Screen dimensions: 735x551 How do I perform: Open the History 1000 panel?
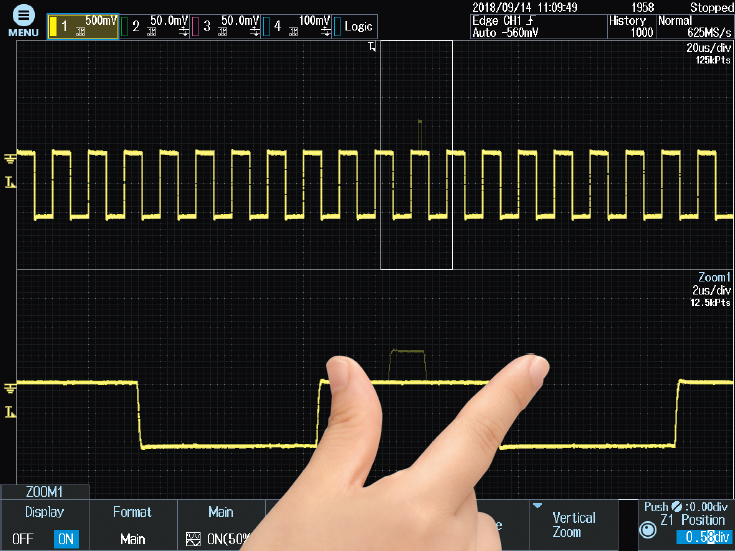(x=631, y=26)
